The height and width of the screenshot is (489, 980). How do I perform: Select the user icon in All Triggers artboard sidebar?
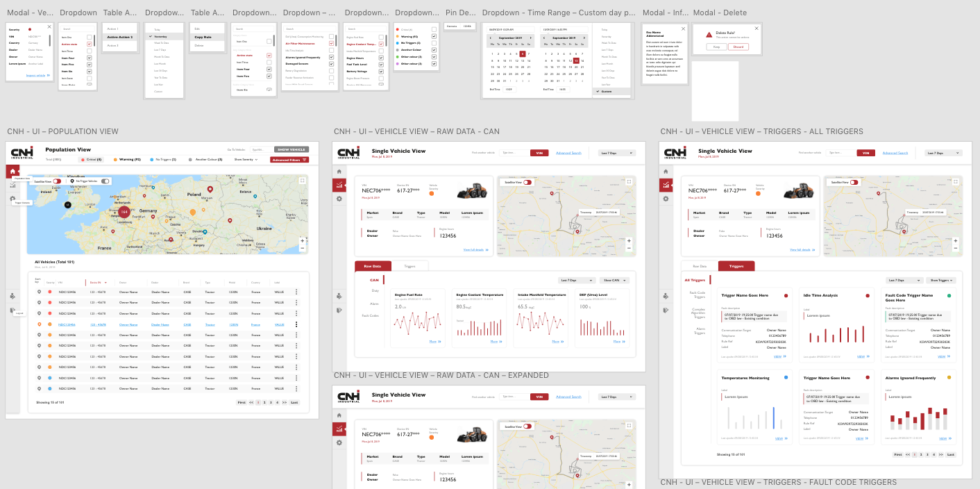(665, 296)
